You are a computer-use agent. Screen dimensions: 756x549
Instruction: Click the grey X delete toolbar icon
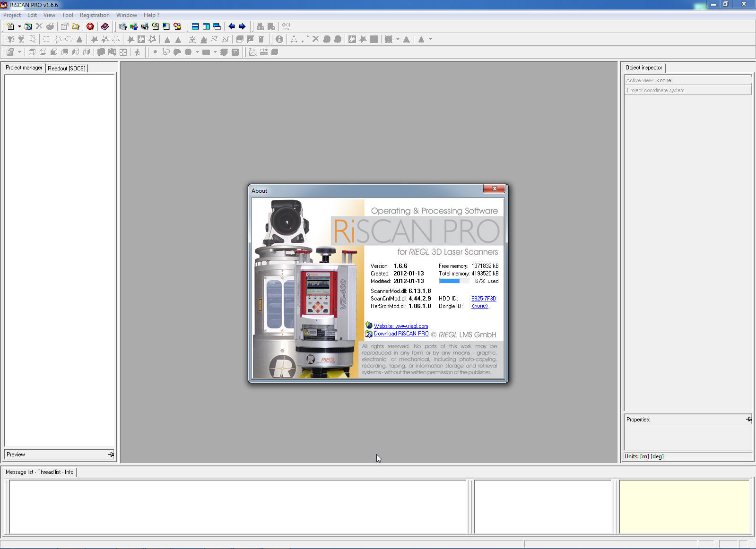point(39,26)
